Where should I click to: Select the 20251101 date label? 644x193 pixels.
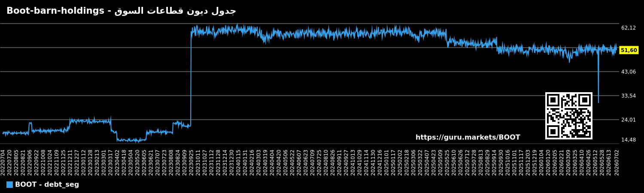[x=515, y=162]
